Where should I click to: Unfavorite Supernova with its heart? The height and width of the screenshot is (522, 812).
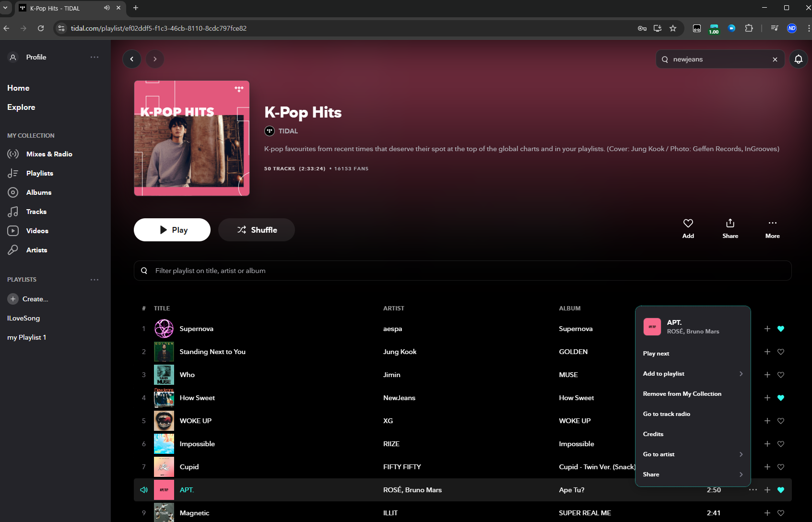pyautogui.click(x=781, y=329)
